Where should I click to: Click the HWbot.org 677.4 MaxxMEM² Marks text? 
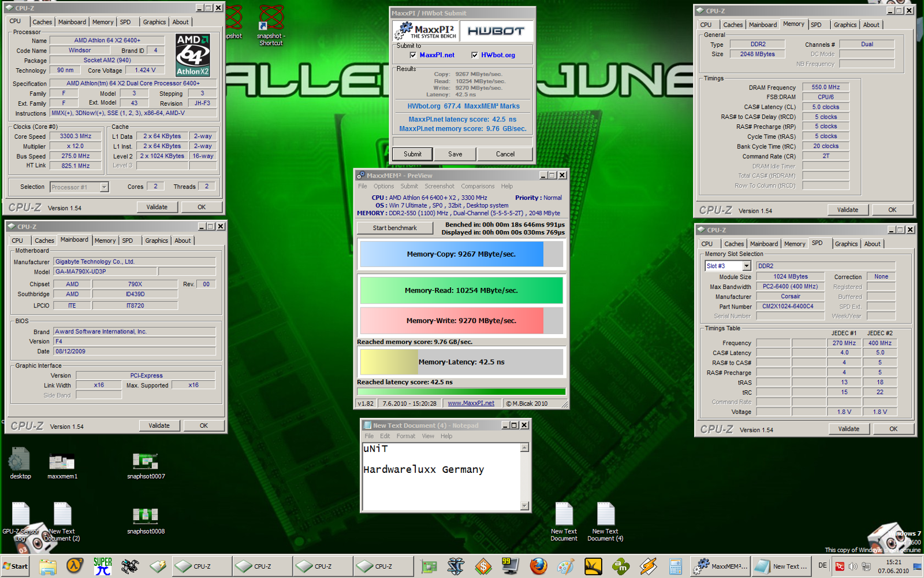[463, 106]
